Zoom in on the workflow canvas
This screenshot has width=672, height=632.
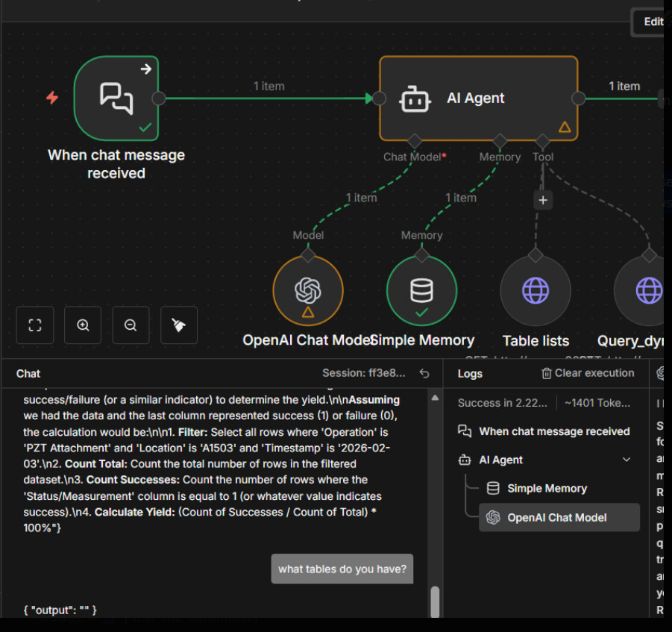point(83,325)
